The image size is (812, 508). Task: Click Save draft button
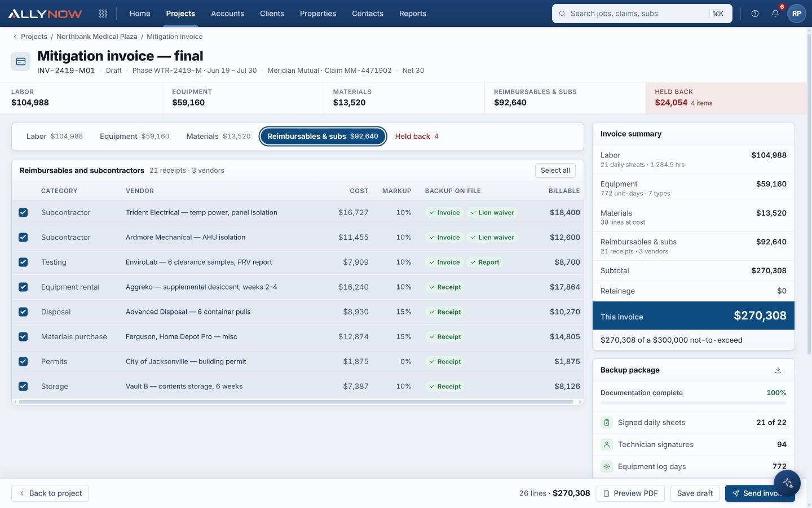(695, 493)
